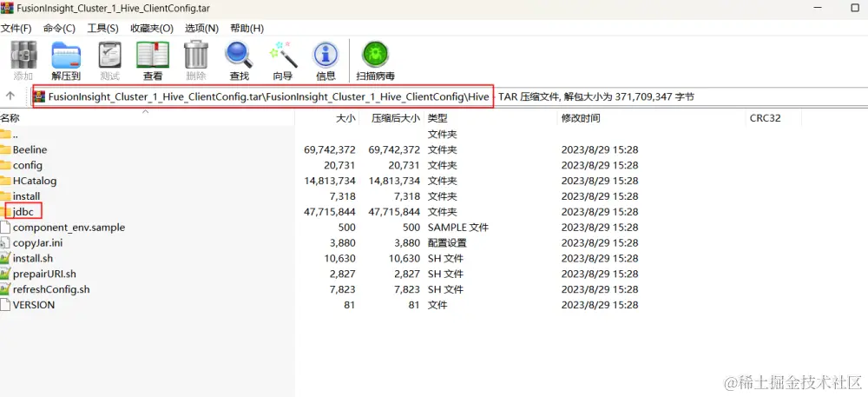Open the Help (帮助) menu
Screen dimensions: 868x397
[x=247, y=29]
